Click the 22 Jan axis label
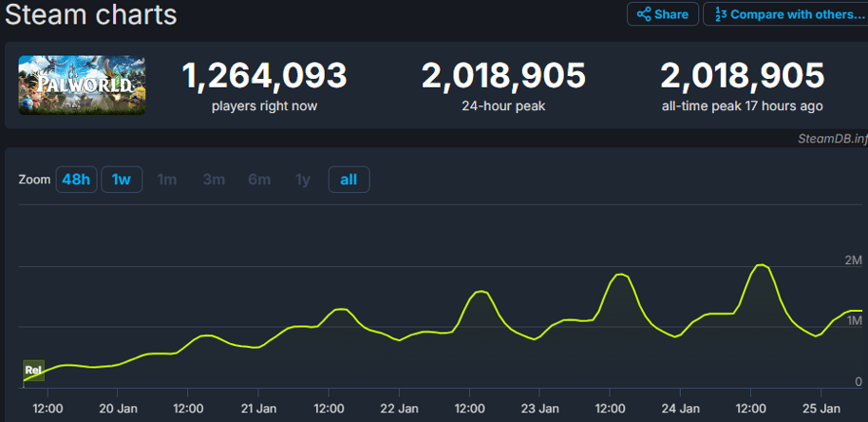This screenshot has height=422, width=868. point(399,410)
